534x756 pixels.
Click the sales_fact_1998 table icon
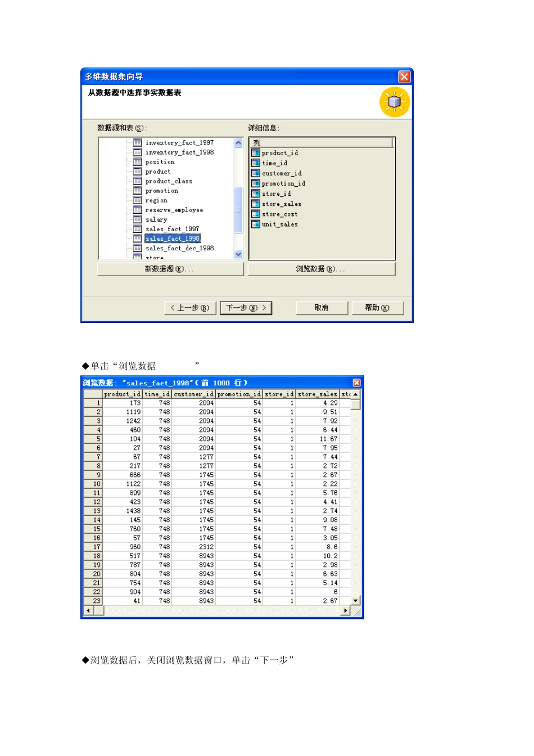137,238
